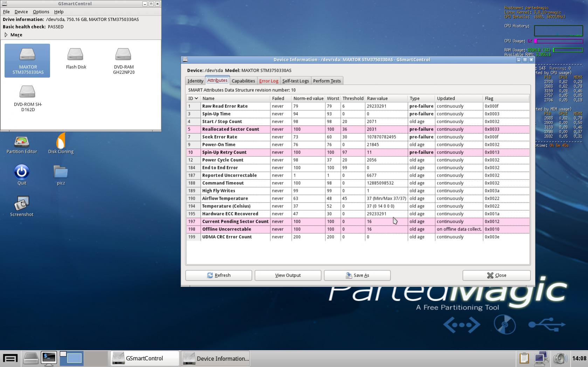This screenshot has height=367, width=588.
Task: Sort the table by ID column header
Action: pos(193,98)
